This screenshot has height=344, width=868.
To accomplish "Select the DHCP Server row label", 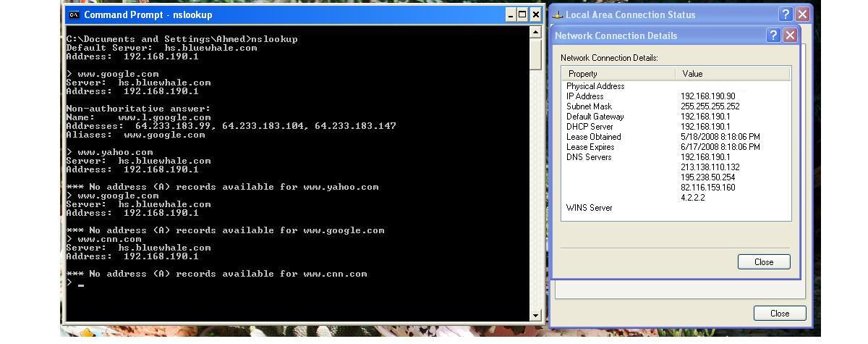I will 589,127.
